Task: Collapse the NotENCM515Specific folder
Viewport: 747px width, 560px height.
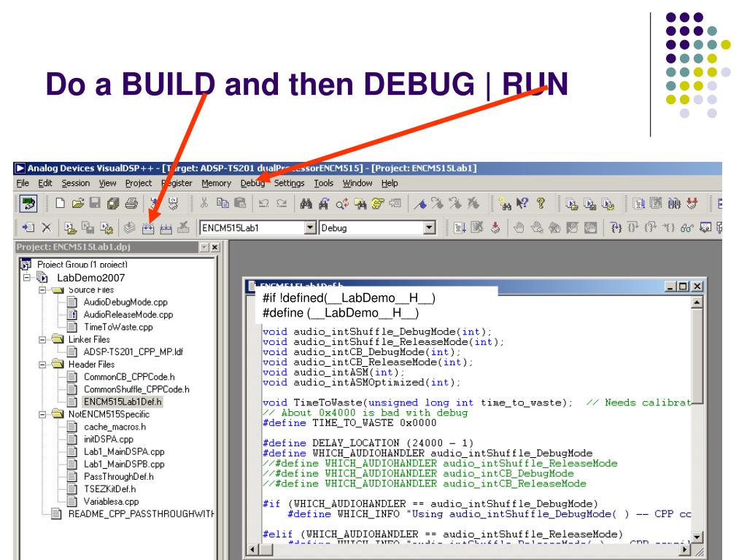Action: pos(42,414)
